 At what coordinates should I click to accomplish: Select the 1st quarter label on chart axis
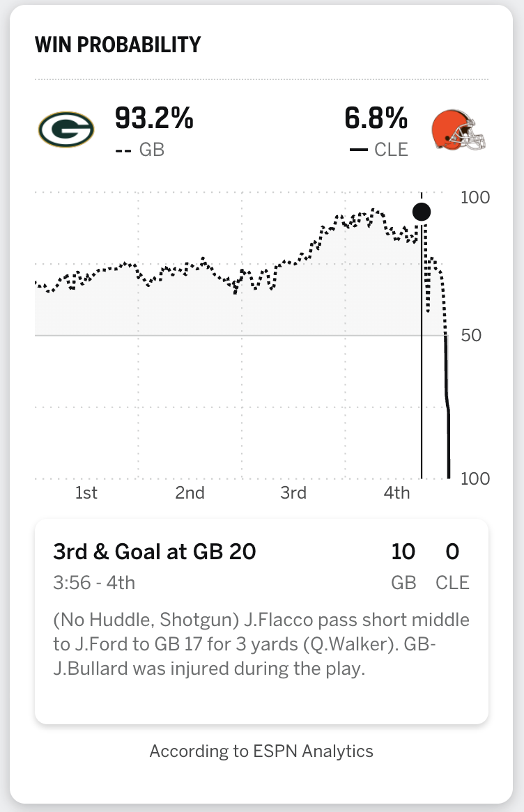(86, 492)
